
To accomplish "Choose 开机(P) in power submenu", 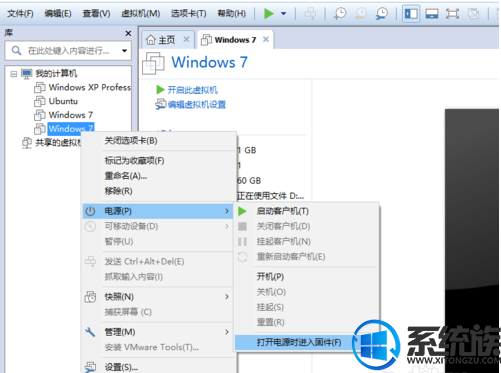I will click(x=307, y=277).
